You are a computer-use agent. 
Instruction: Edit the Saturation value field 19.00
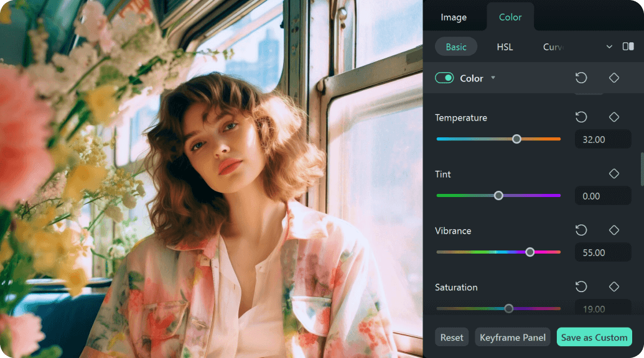pyautogui.click(x=602, y=308)
